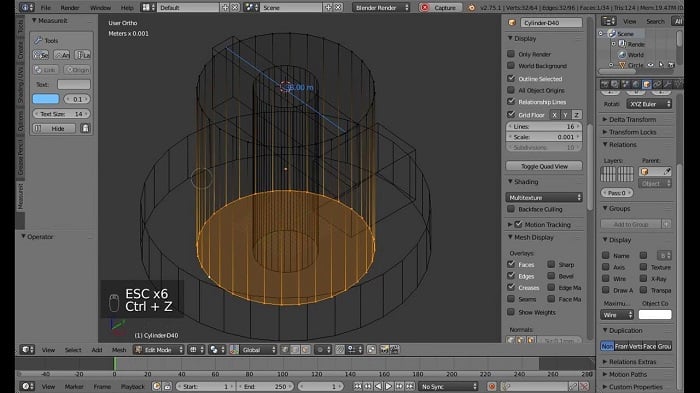Enable the All Object Origins checkbox
This screenshot has height=393, width=700.
click(511, 90)
